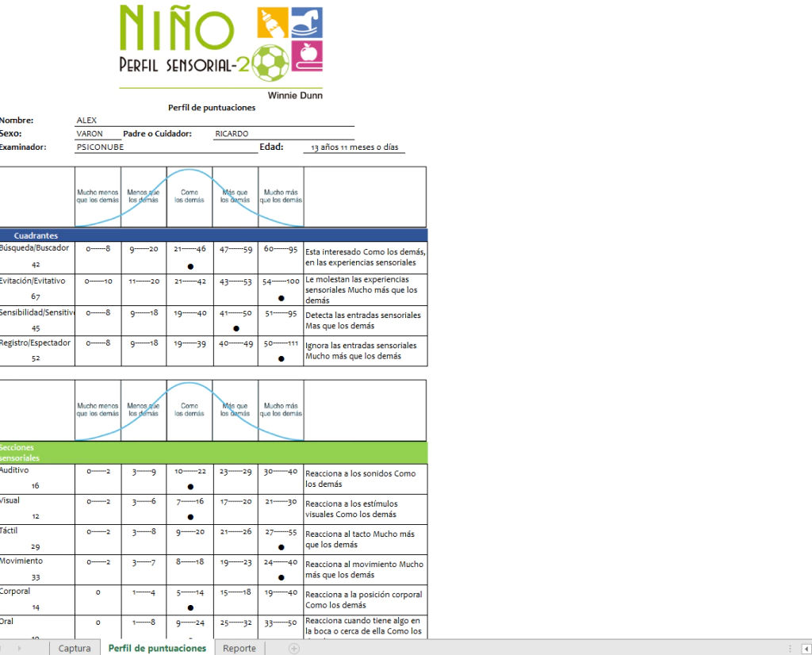
Task: Open the Reporte sheet tab
Action: coord(239,648)
